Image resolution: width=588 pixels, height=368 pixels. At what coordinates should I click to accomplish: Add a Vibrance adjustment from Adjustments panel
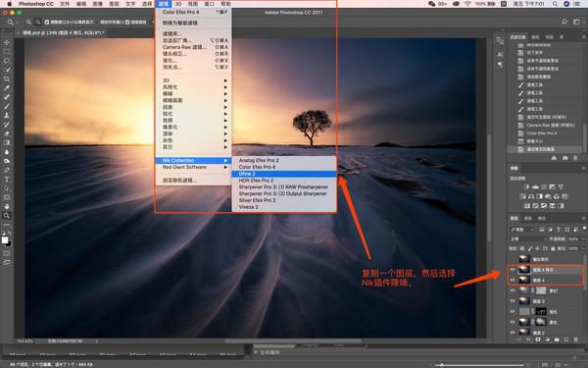[x=561, y=186]
